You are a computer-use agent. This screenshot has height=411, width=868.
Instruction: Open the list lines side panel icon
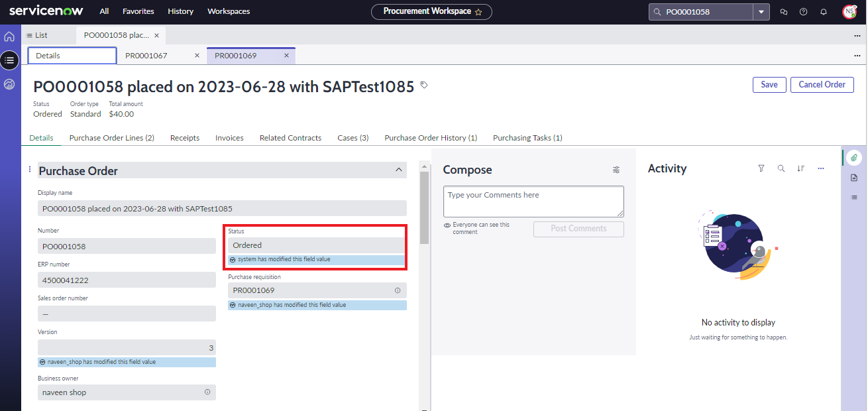tap(854, 197)
